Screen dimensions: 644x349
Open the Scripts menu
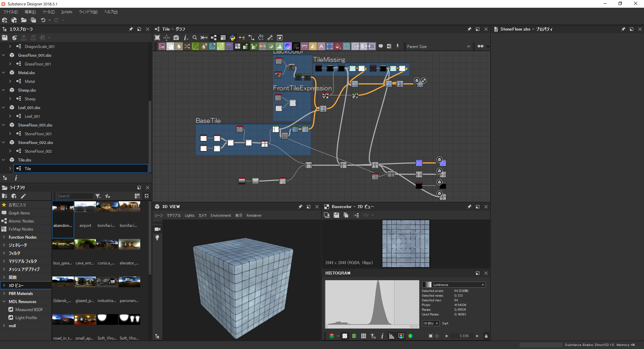pyautogui.click(x=67, y=12)
